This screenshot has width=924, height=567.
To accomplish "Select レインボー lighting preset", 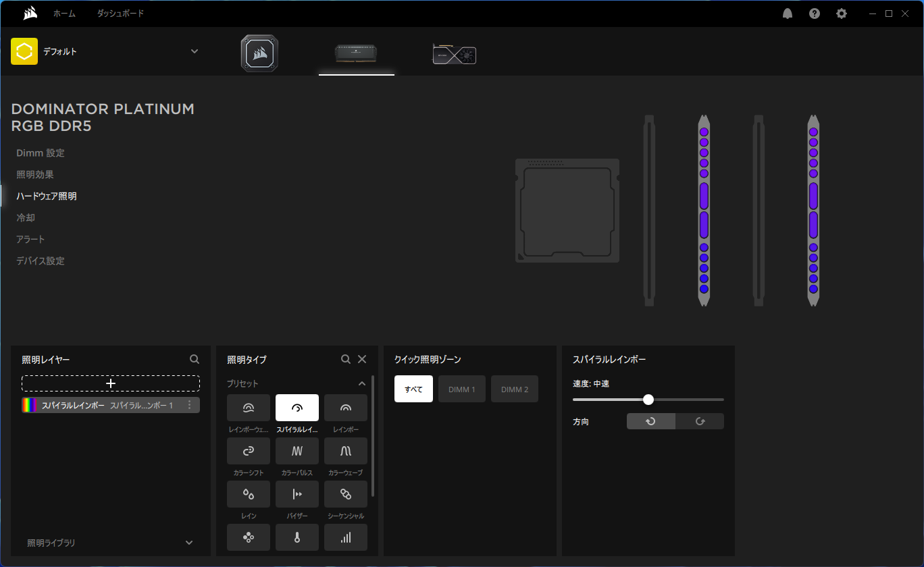I will point(346,408).
